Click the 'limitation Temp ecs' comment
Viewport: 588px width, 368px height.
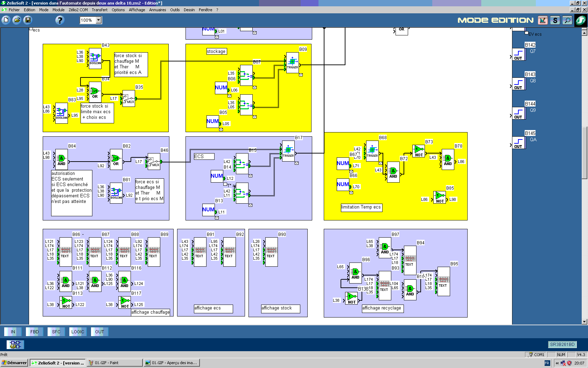361,207
